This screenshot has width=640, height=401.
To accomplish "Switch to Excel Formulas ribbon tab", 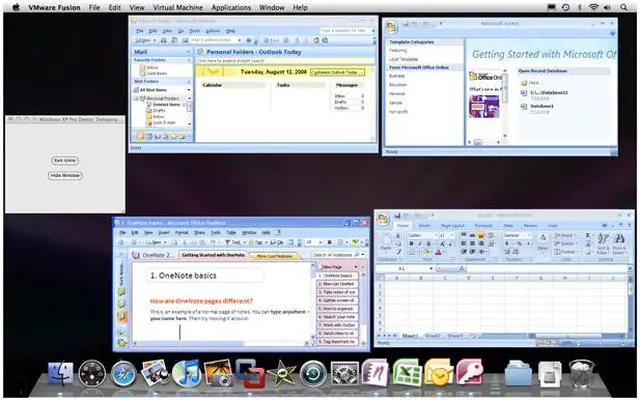I will [483, 226].
